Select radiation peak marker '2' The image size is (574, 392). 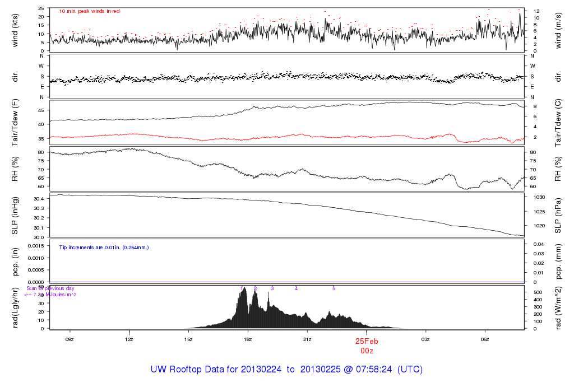[x=256, y=288]
